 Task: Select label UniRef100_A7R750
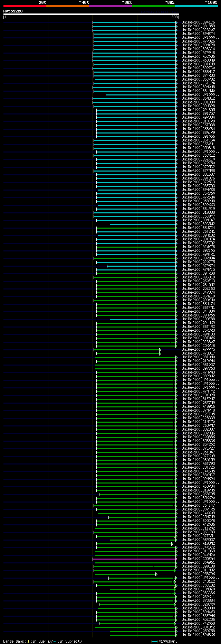(x=198, y=163)
